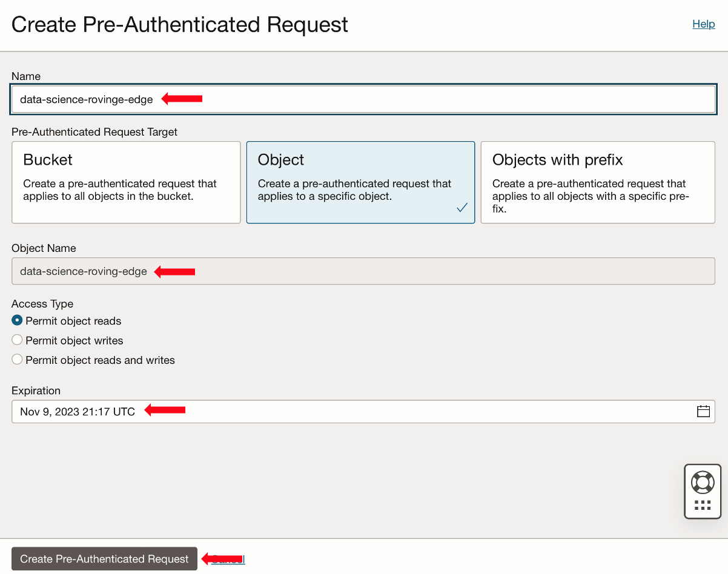Click the checkmark on the Object card
728x574 pixels.
pos(462,208)
